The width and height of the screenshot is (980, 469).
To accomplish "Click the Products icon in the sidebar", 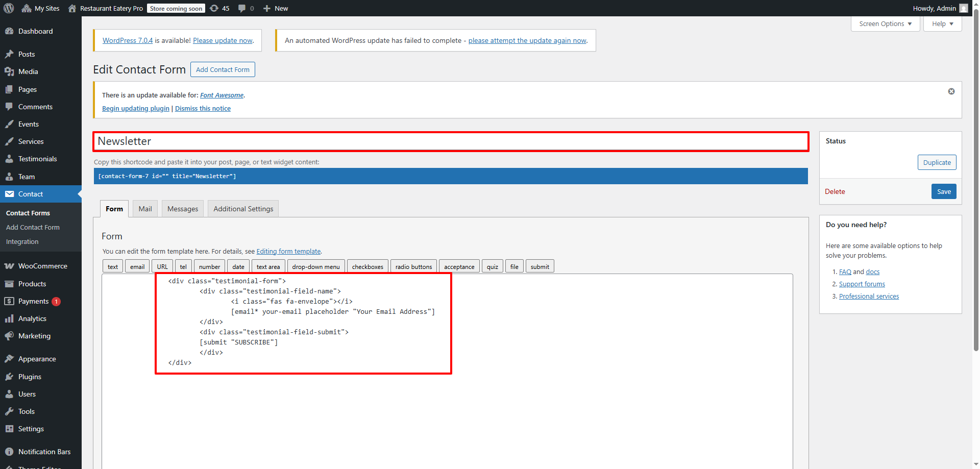I will 9,284.
